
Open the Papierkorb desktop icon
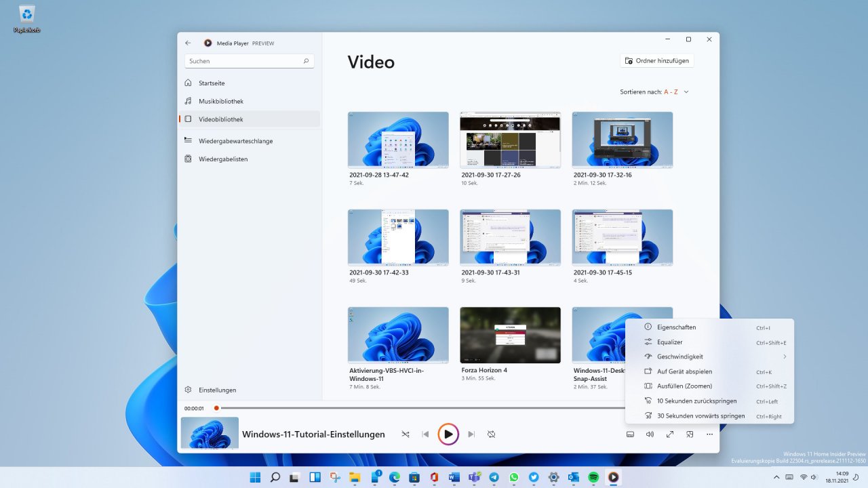(27, 19)
